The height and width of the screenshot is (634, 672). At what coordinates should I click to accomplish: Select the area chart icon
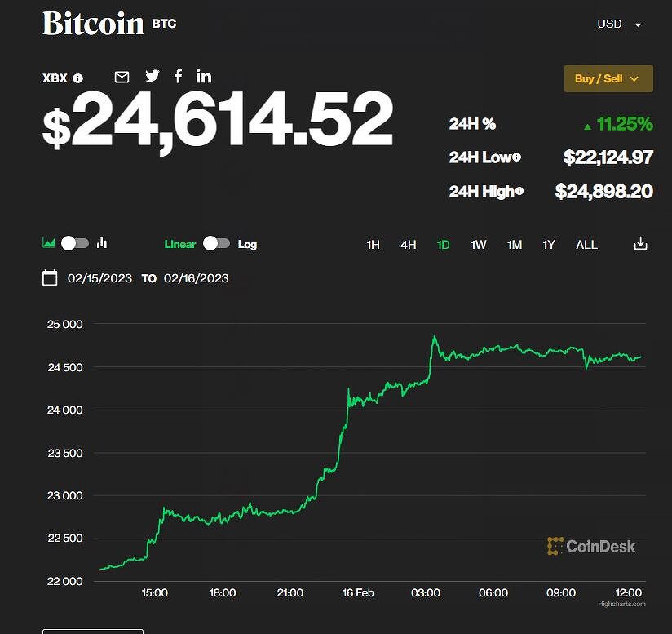tap(49, 243)
